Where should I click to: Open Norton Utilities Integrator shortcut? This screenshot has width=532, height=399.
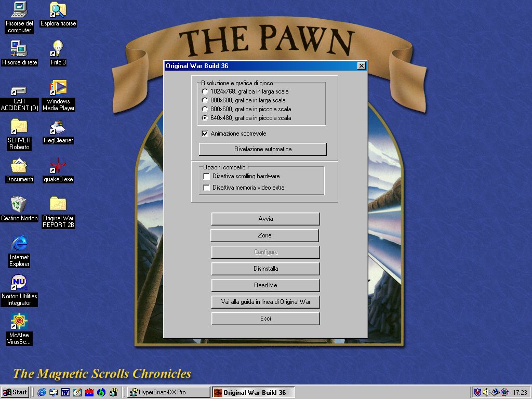click(19, 290)
